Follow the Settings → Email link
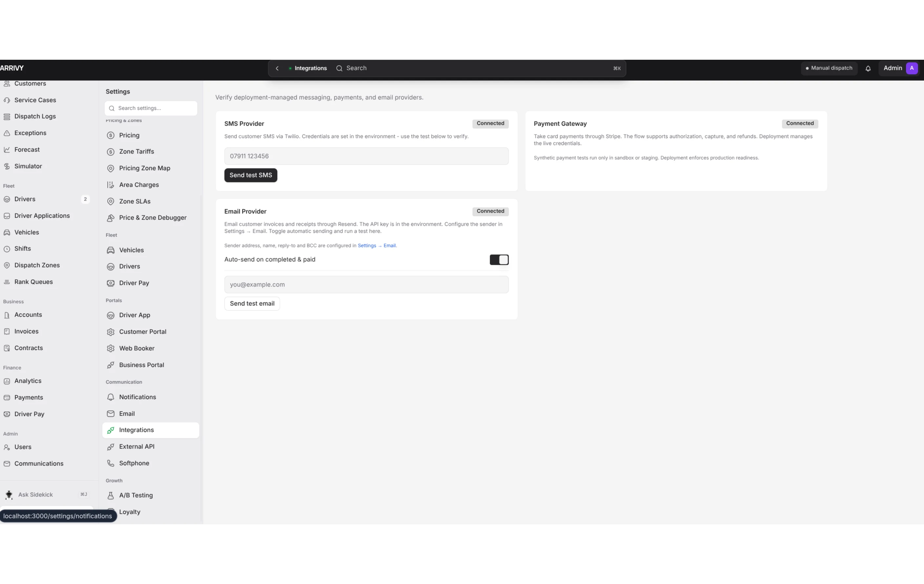 point(377,245)
